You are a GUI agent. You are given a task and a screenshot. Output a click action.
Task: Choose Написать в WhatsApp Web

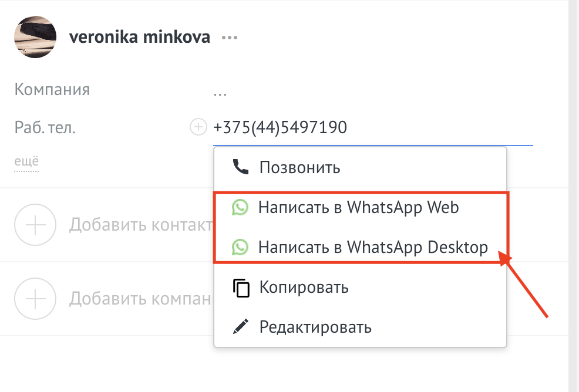[358, 208]
